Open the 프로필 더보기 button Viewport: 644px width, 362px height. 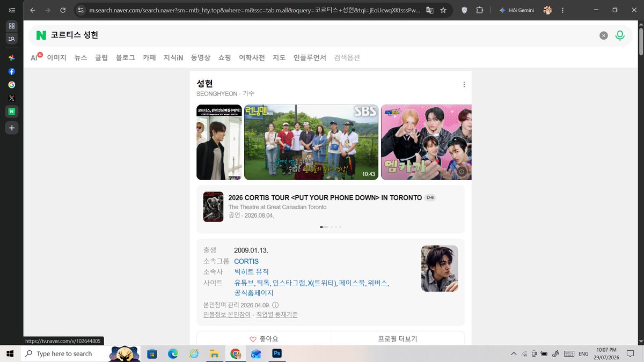[x=398, y=339]
